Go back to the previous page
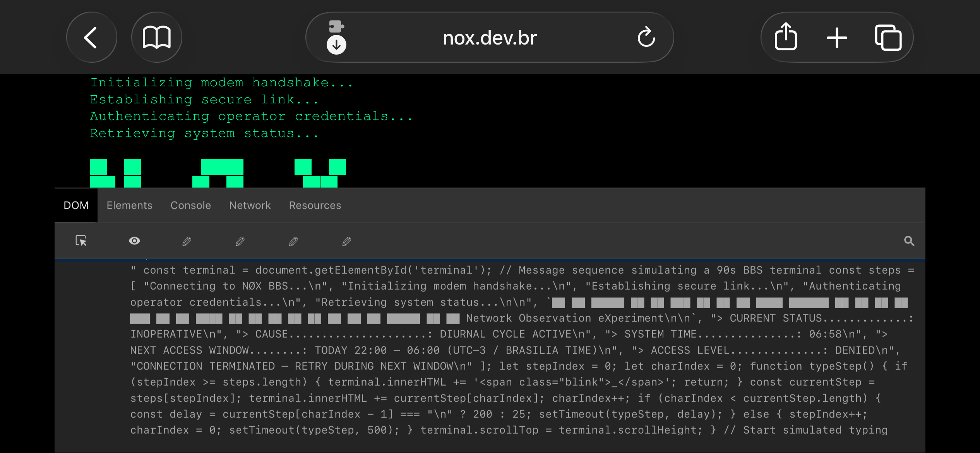This screenshot has width=980, height=453. click(x=91, y=38)
